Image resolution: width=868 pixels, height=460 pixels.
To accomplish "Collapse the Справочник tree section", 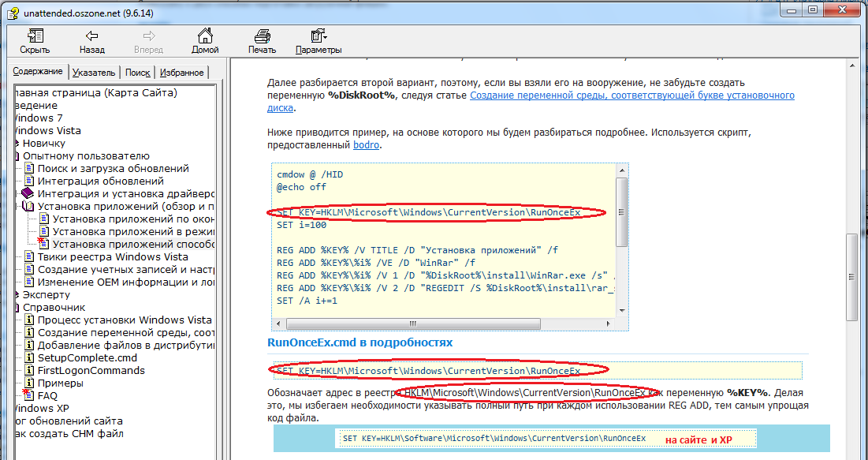I will coord(16,307).
